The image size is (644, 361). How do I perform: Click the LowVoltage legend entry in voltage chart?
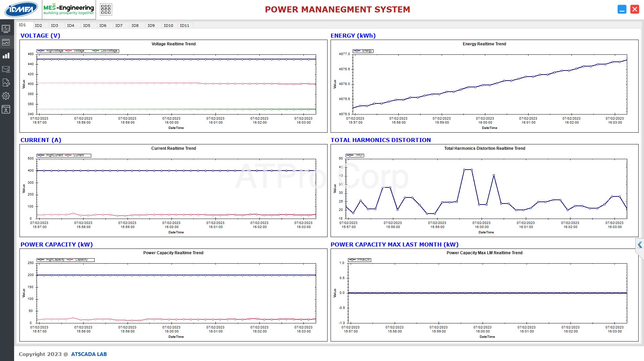109,51
